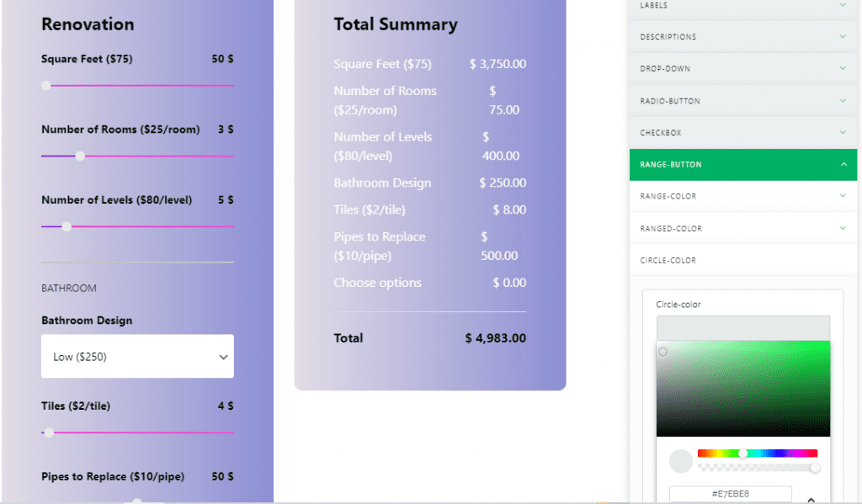
Task: Select the Circle-color menu item
Action: tap(668, 261)
